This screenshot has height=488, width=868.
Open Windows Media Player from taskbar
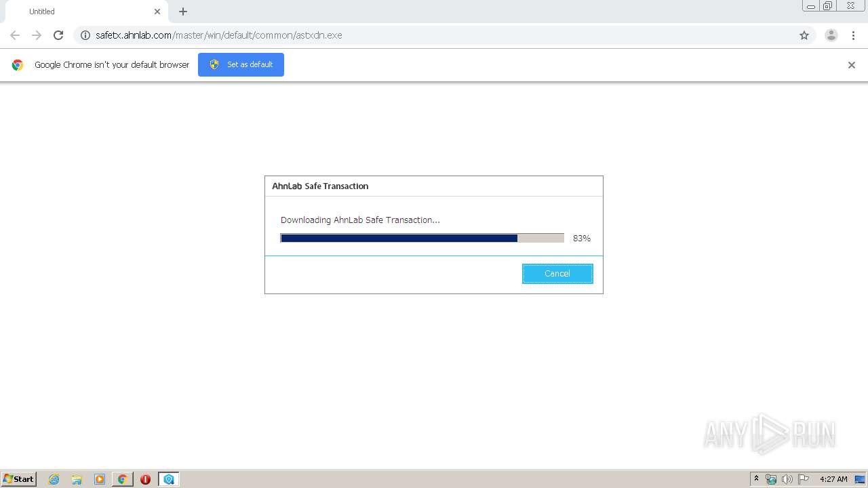[100, 479]
